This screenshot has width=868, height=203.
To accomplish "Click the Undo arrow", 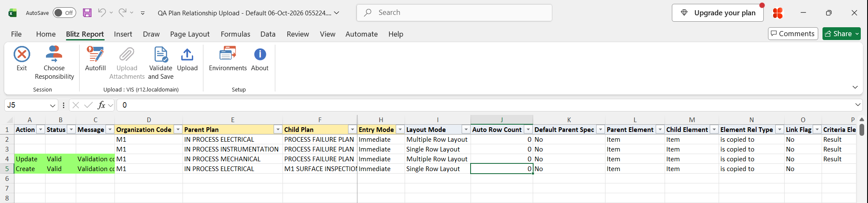I will (102, 13).
